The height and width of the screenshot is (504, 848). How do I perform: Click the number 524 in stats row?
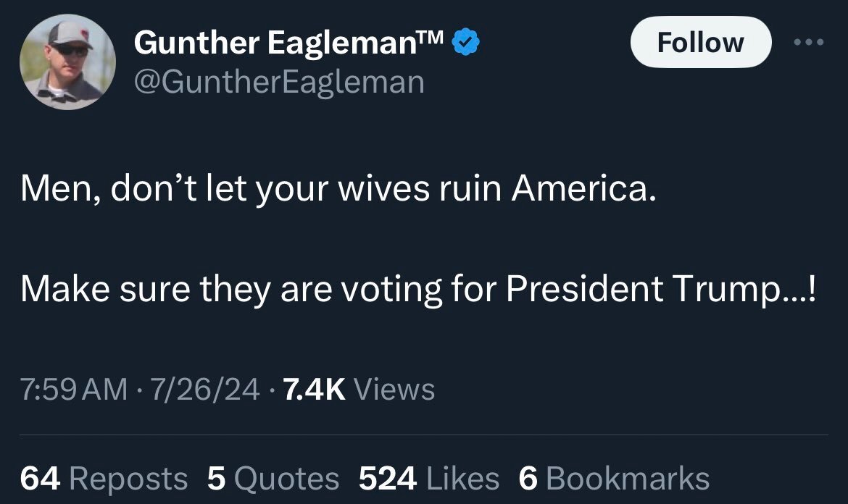click(x=388, y=478)
